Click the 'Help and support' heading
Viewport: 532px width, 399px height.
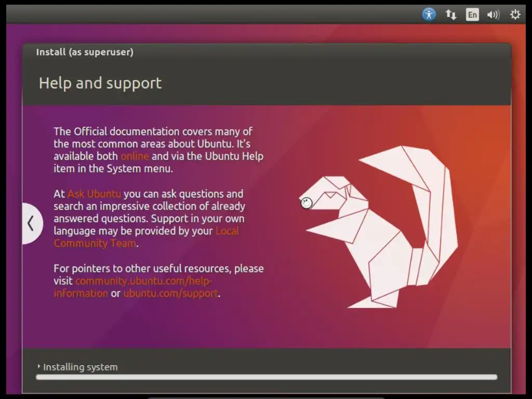(100, 84)
